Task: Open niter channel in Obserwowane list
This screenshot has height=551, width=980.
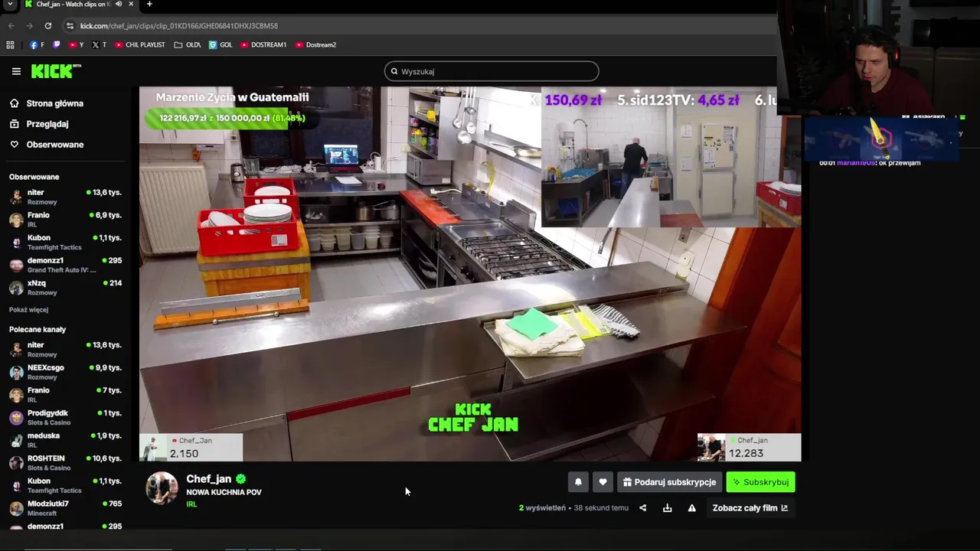Action: tap(65, 197)
